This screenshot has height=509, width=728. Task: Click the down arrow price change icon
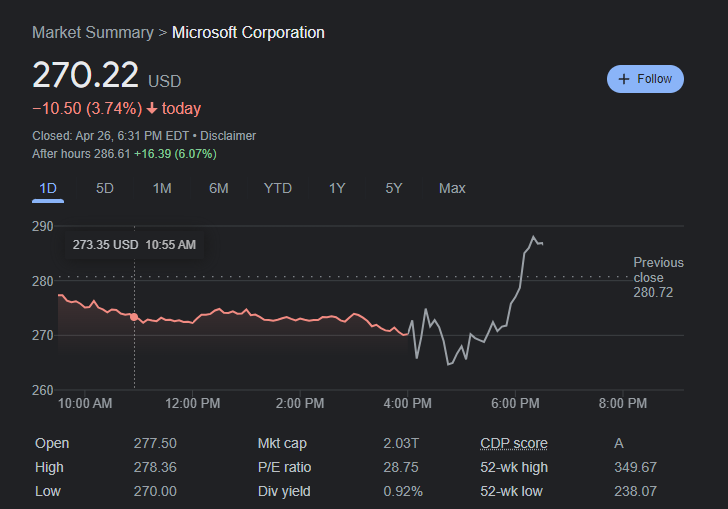tap(152, 109)
